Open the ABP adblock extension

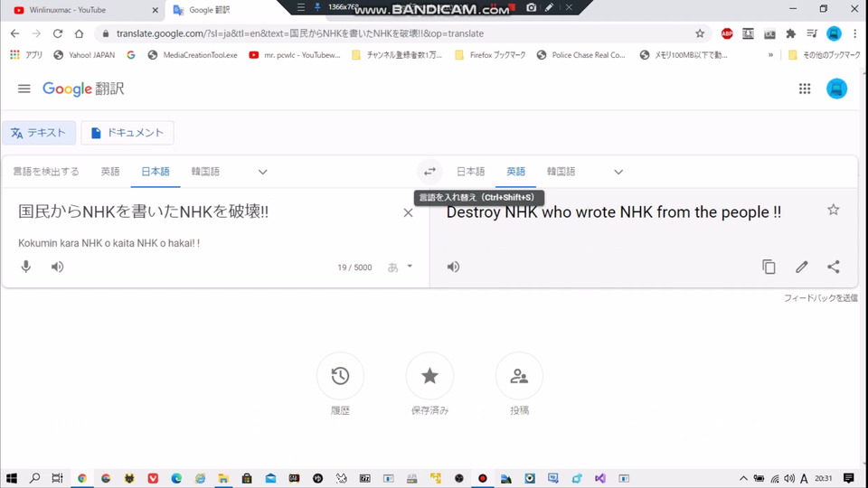[727, 33]
